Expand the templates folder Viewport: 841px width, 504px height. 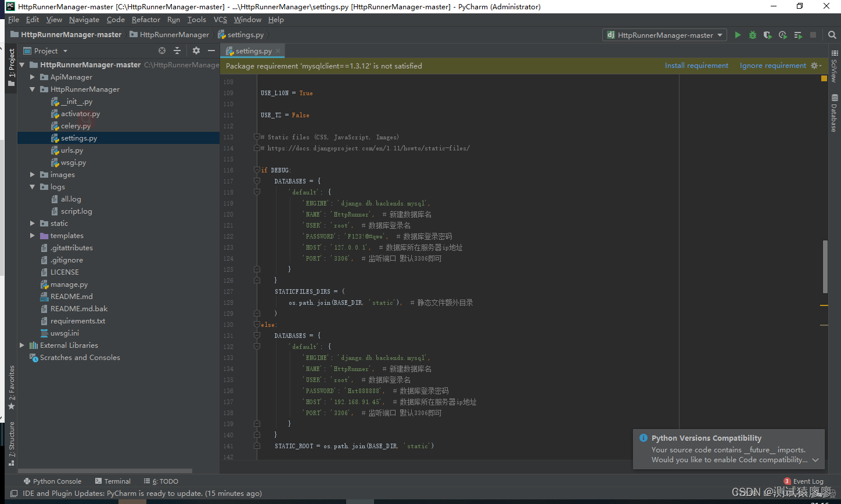tap(32, 235)
